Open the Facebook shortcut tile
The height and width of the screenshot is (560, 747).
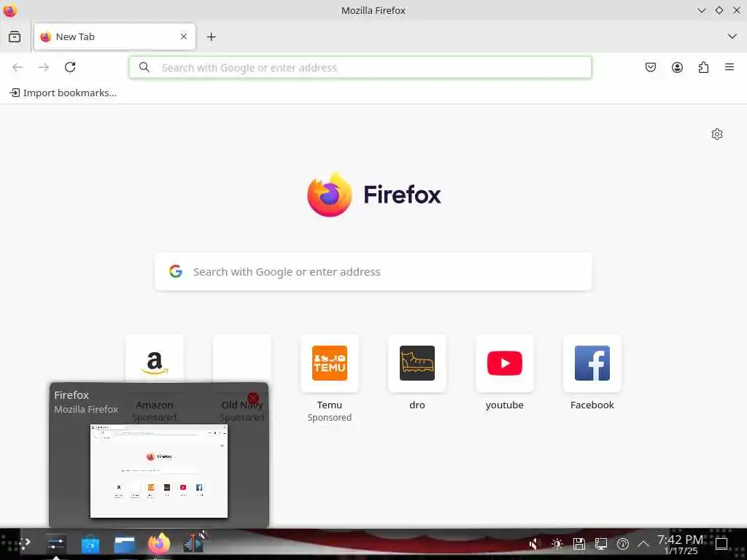coord(592,363)
